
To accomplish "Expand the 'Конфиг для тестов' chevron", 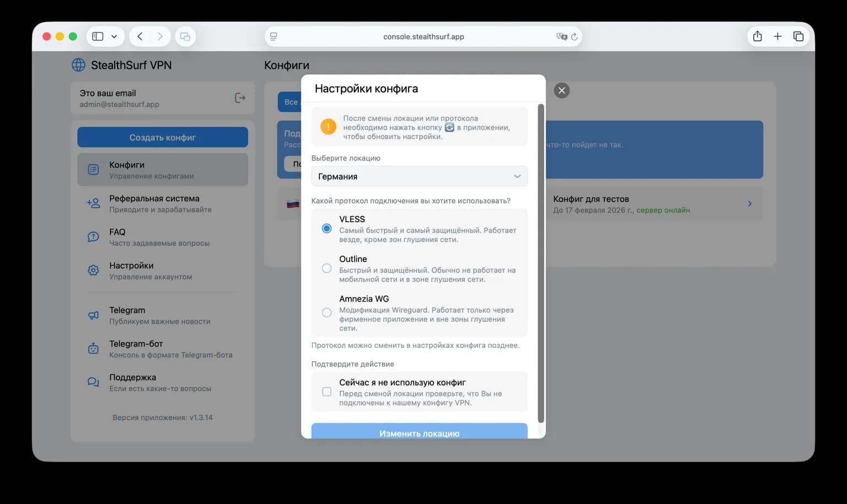I will pyautogui.click(x=749, y=203).
